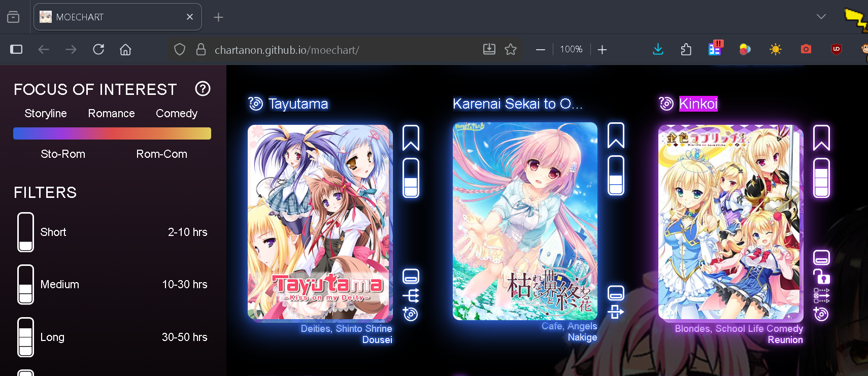Click the open padlock icon on Kinkoi card
This screenshot has width=868, height=376.
pyautogui.click(x=821, y=276)
